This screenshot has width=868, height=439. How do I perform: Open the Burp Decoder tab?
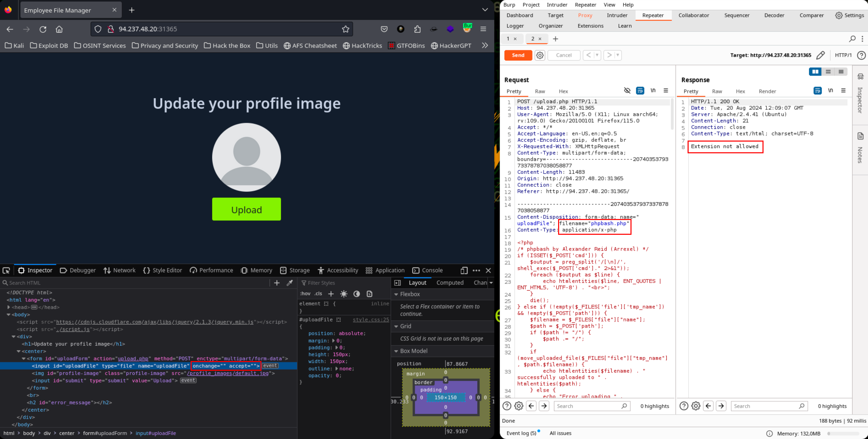click(x=774, y=15)
